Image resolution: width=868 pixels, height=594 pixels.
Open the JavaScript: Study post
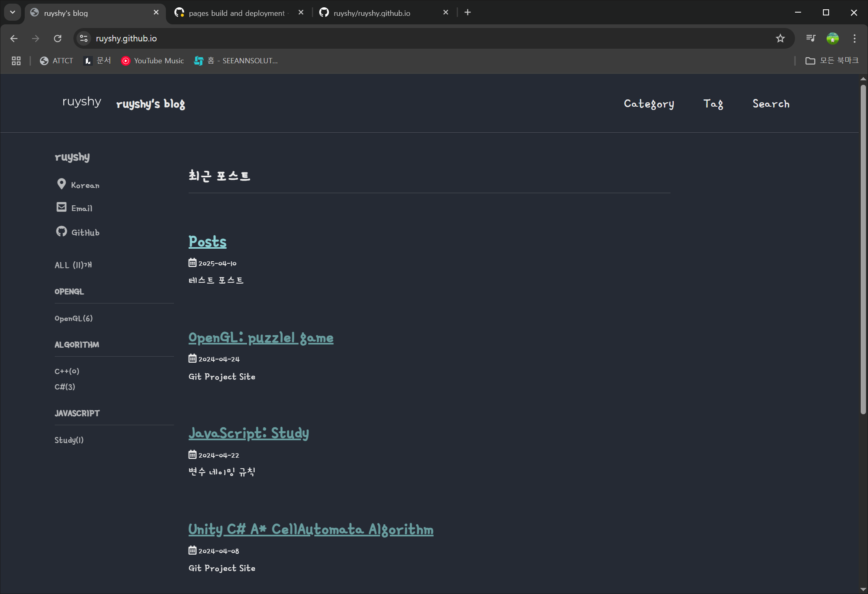[249, 433]
